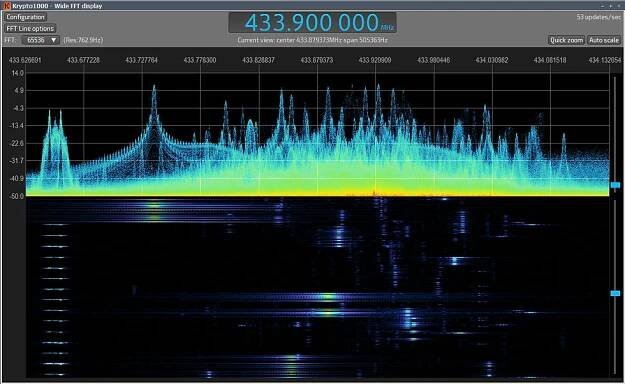625x384 pixels.
Task: Click the Krypto1000 app icon in the title bar
Action: point(7,6)
